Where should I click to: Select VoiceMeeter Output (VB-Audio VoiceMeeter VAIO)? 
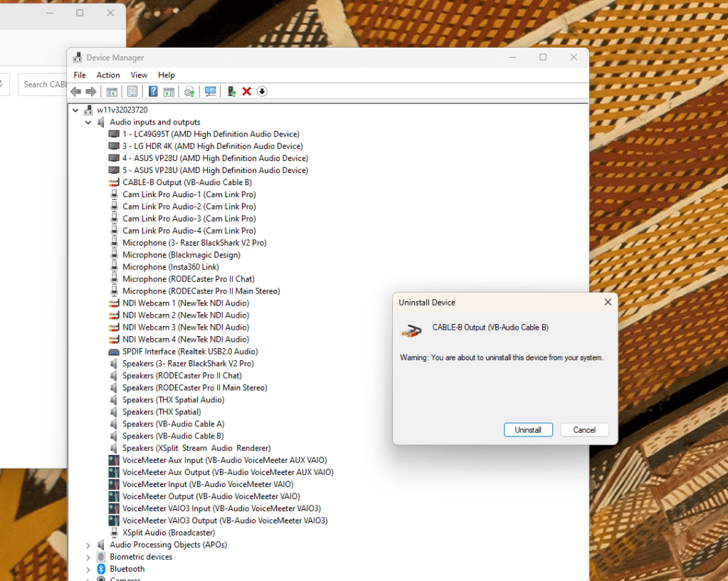pos(211,496)
